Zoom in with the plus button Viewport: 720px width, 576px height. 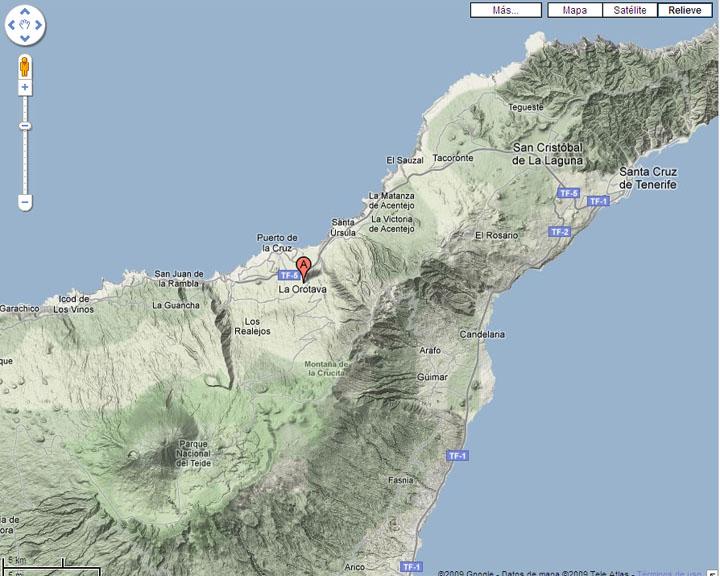click(25, 87)
